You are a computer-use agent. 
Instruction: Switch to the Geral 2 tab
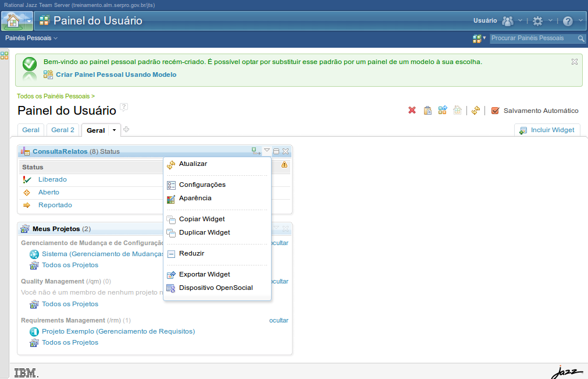coord(63,130)
